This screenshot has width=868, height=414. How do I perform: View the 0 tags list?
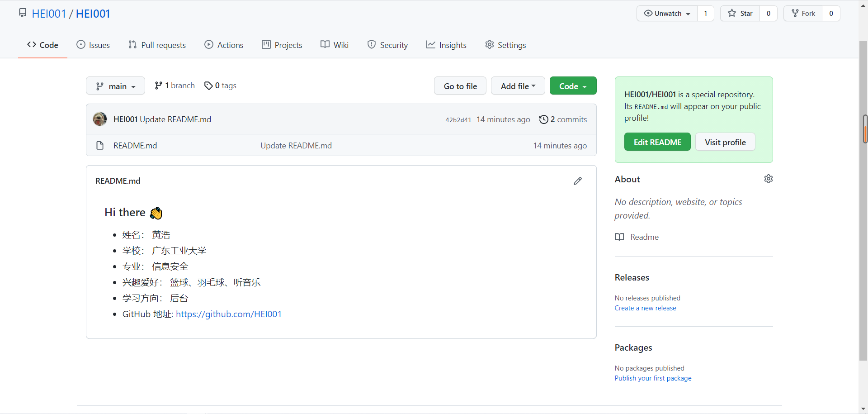pos(220,86)
